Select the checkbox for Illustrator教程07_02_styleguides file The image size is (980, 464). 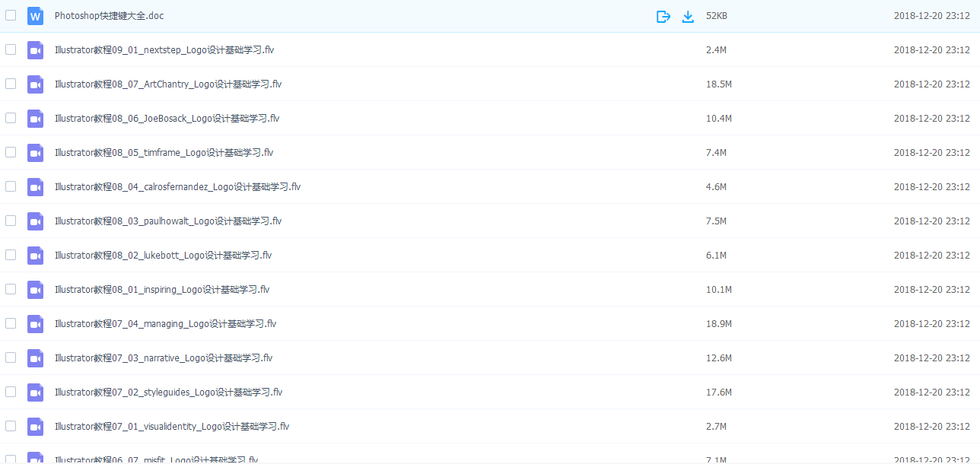point(11,392)
